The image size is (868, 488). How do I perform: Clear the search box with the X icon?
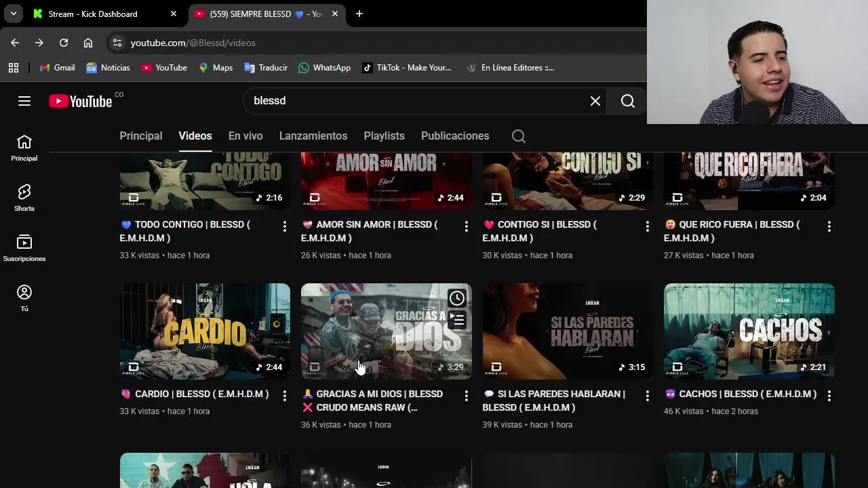[x=595, y=101]
